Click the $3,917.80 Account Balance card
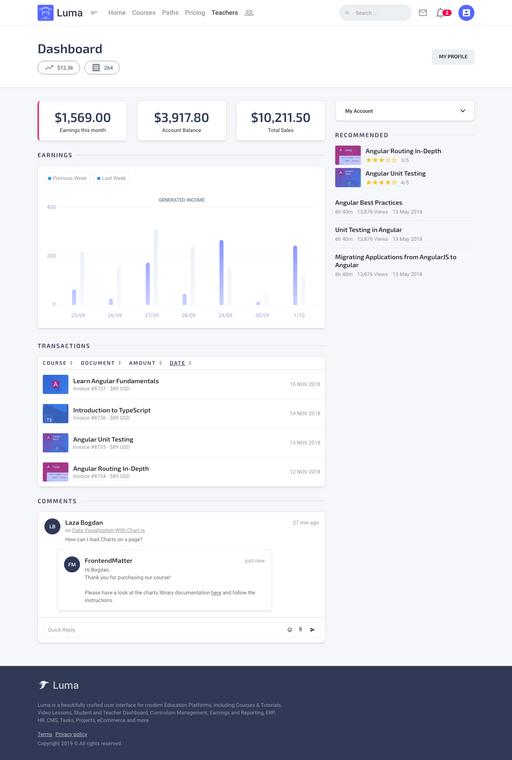 (181, 121)
